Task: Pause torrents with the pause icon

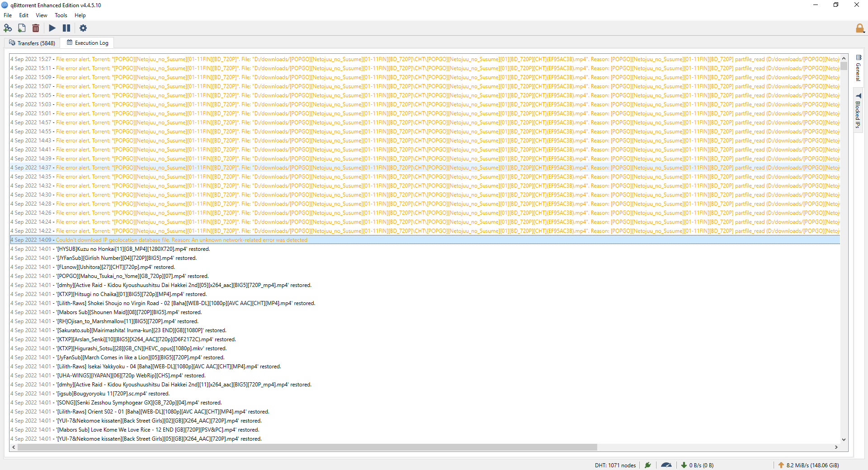Action: [x=66, y=28]
